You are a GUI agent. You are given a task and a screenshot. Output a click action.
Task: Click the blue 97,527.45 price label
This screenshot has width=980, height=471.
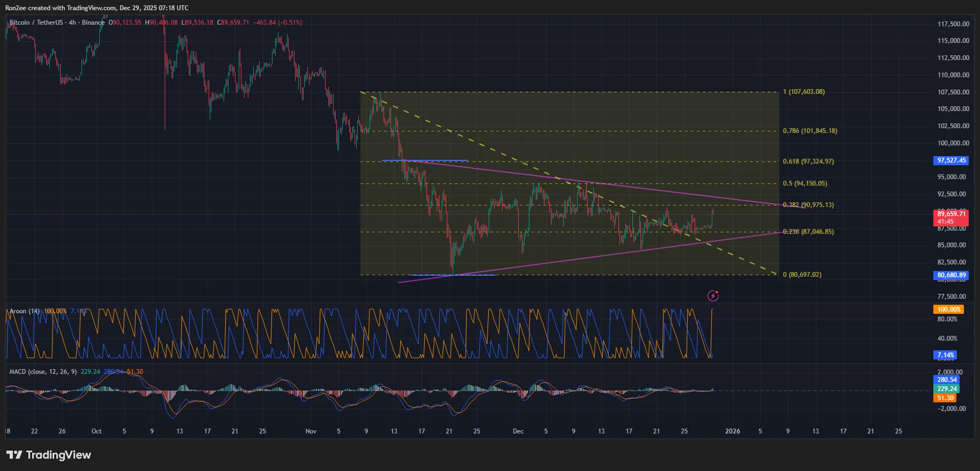click(x=951, y=160)
